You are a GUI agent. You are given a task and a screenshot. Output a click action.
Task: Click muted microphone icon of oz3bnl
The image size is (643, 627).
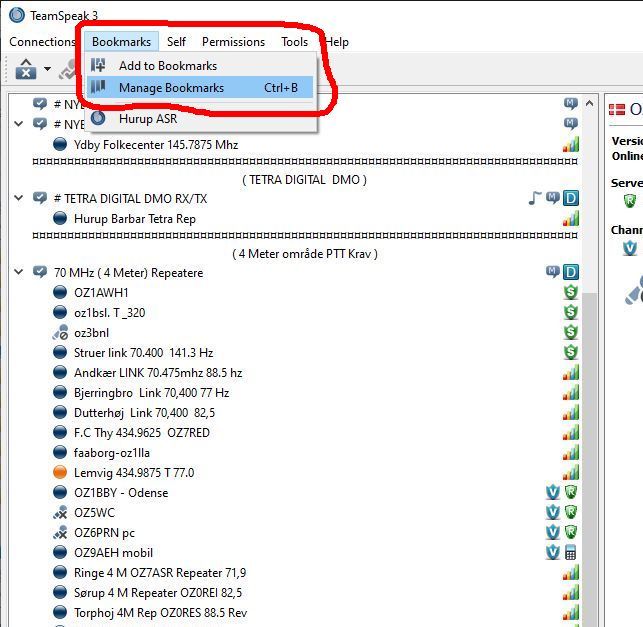pos(60,333)
